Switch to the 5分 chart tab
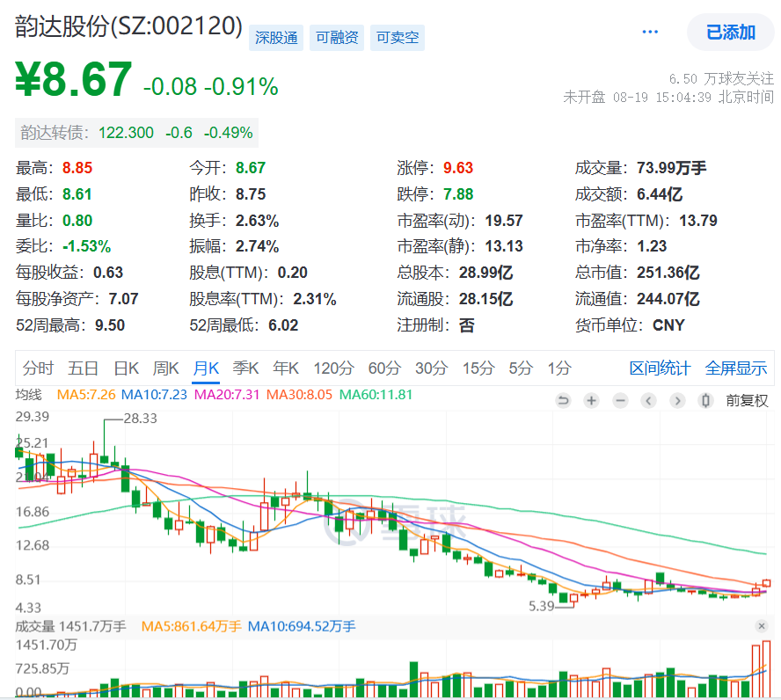The width and height of the screenshot is (781, 700). tap(521, 368)
